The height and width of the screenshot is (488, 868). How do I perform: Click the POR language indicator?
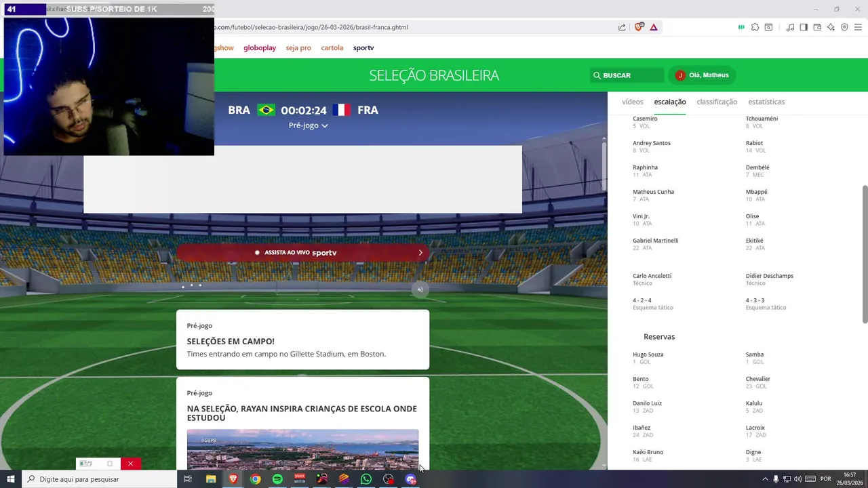pos(825,479)
